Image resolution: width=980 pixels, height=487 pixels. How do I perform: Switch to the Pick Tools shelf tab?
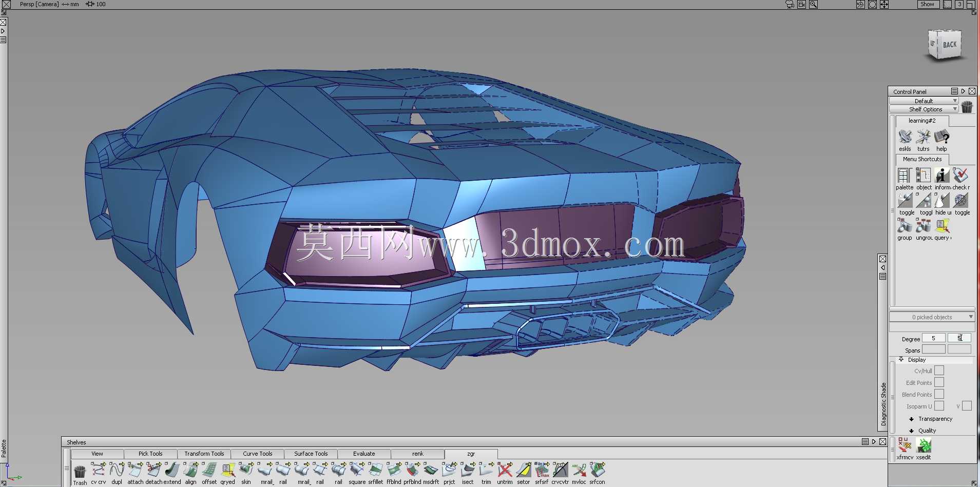(x=150, y=454)
